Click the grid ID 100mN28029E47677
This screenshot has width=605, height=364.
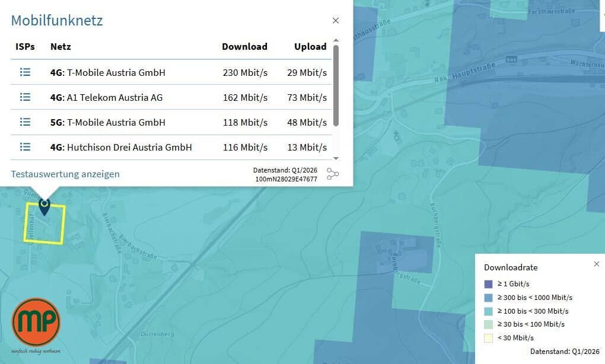[286, 179]
